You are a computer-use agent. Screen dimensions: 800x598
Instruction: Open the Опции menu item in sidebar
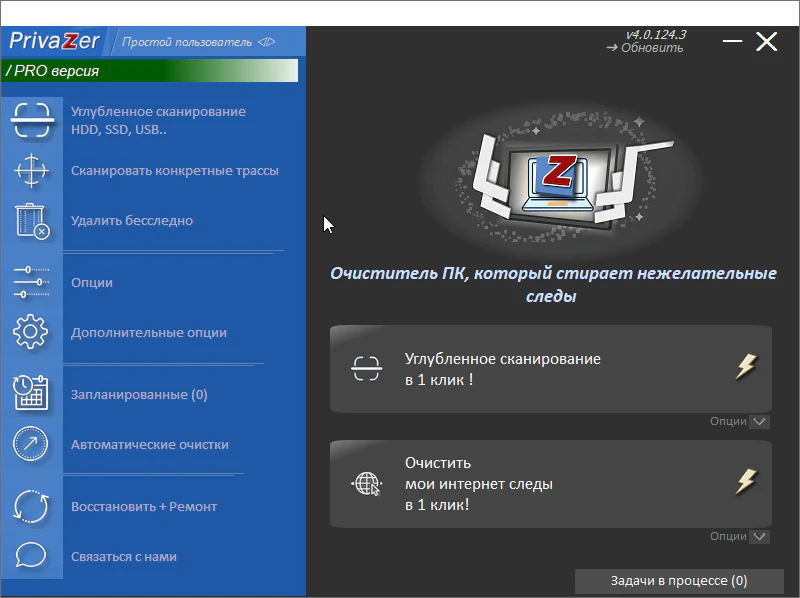(x=92, y=283)
